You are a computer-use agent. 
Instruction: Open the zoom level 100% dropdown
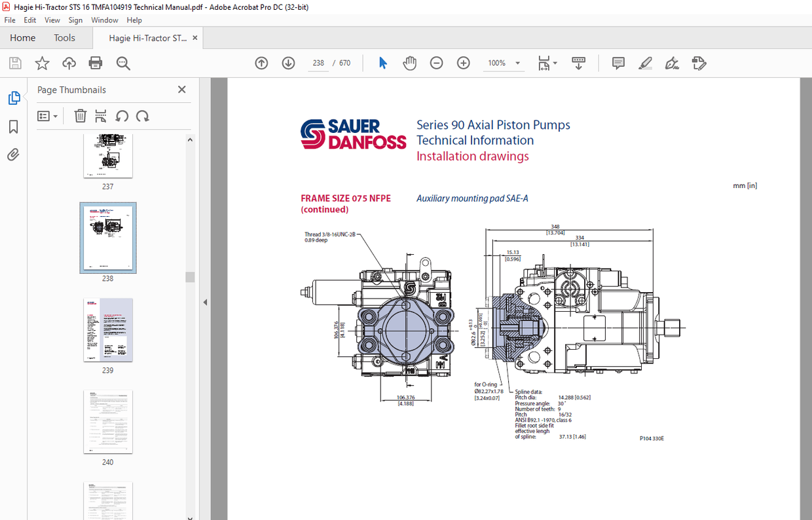point(504,63)
